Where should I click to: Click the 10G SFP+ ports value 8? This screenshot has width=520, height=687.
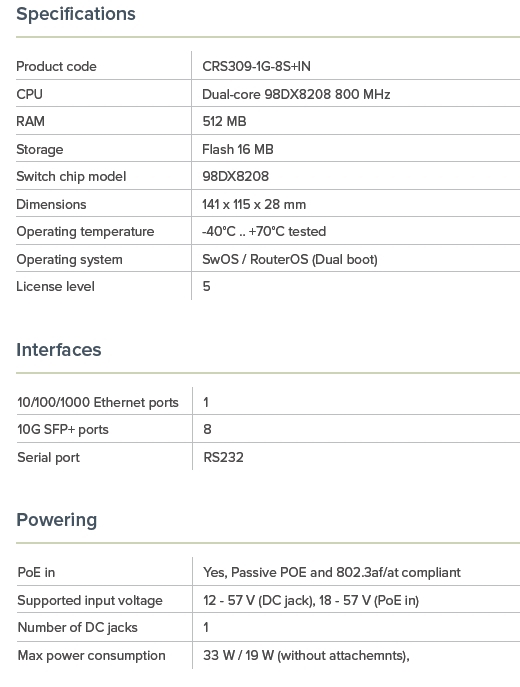point(207,429)
